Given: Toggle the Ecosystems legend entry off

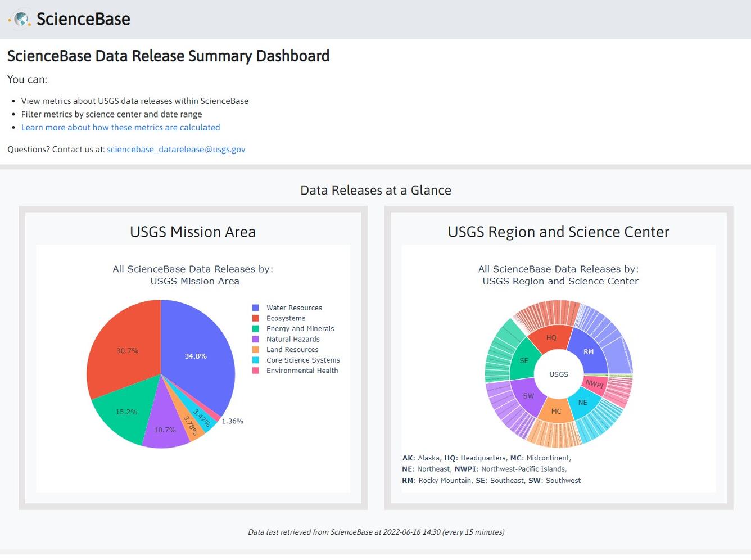Looking at the screenshot, I should 285,318.
